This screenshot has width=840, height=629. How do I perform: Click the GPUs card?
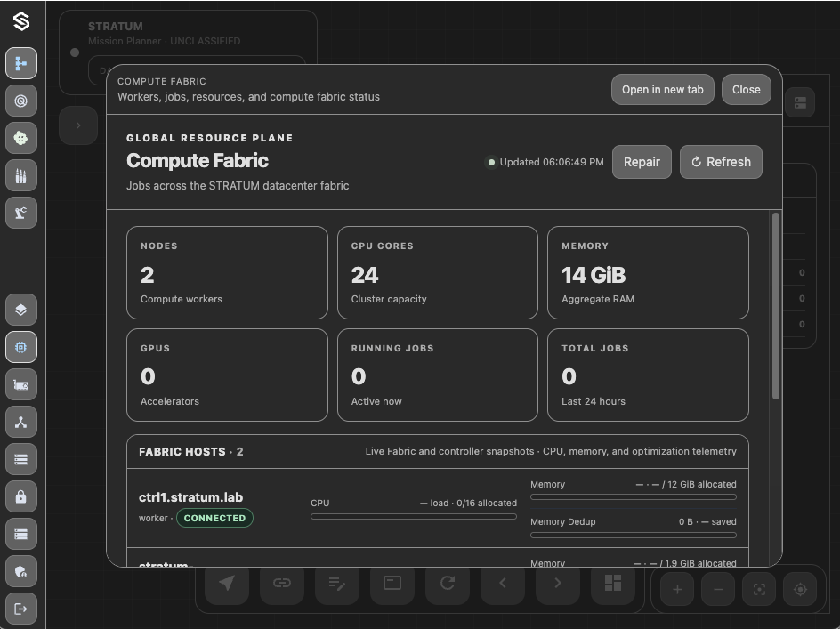click(227, 375)
